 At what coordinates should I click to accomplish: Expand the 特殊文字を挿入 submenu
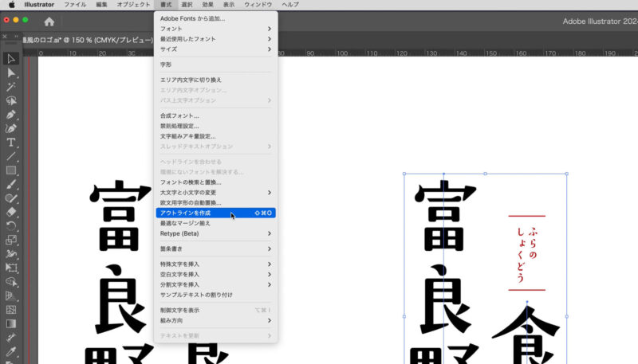pos(215,264)
